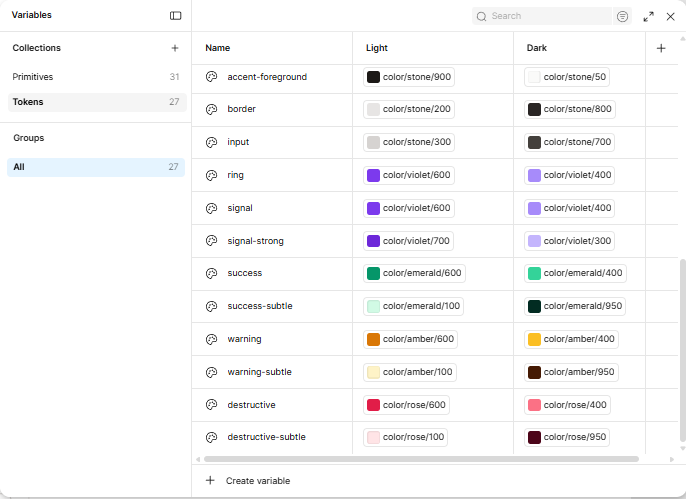Open the color/emerald/100 alias for success-subtle

point(413,306)
